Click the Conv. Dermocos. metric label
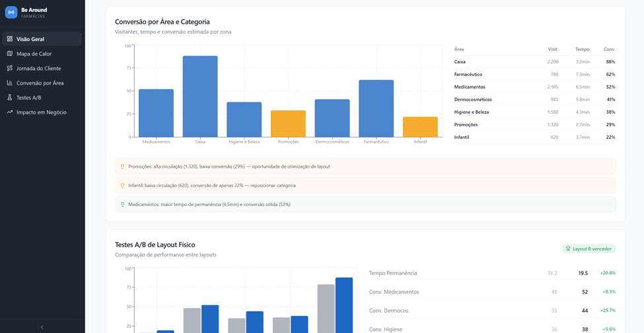Viewport: 644px width, 333px height. coord(389,311)
